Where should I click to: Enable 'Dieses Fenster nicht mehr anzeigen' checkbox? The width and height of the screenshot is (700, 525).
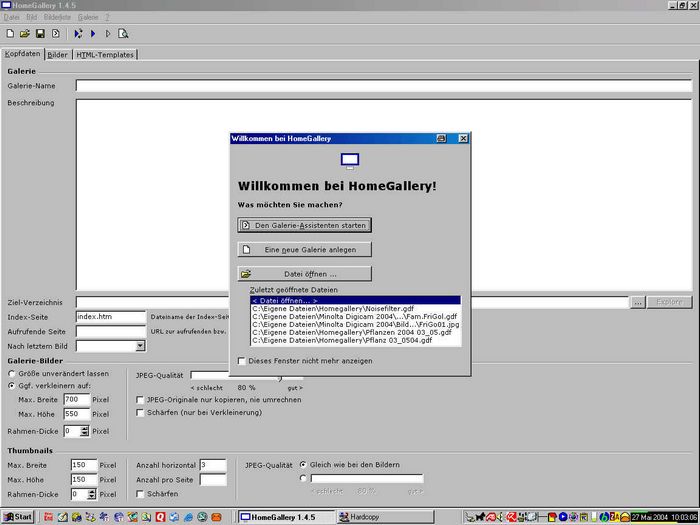tap(242, 361)
